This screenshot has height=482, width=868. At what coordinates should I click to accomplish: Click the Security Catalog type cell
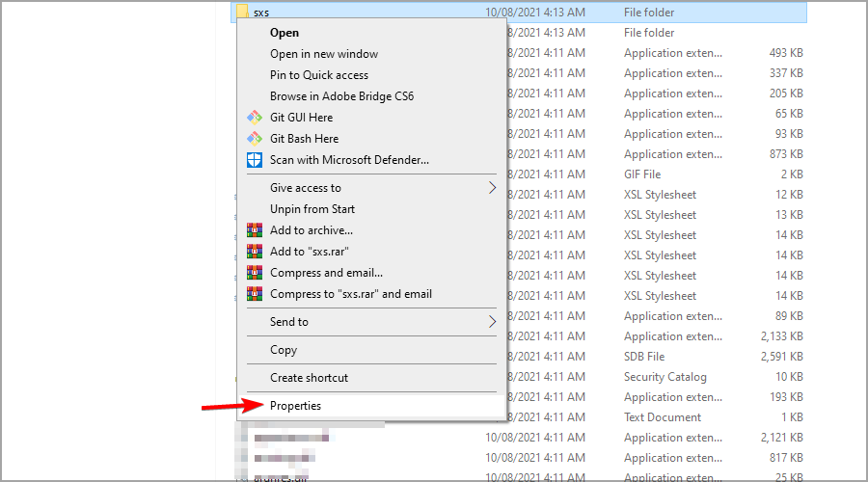(x=665, y=377)
